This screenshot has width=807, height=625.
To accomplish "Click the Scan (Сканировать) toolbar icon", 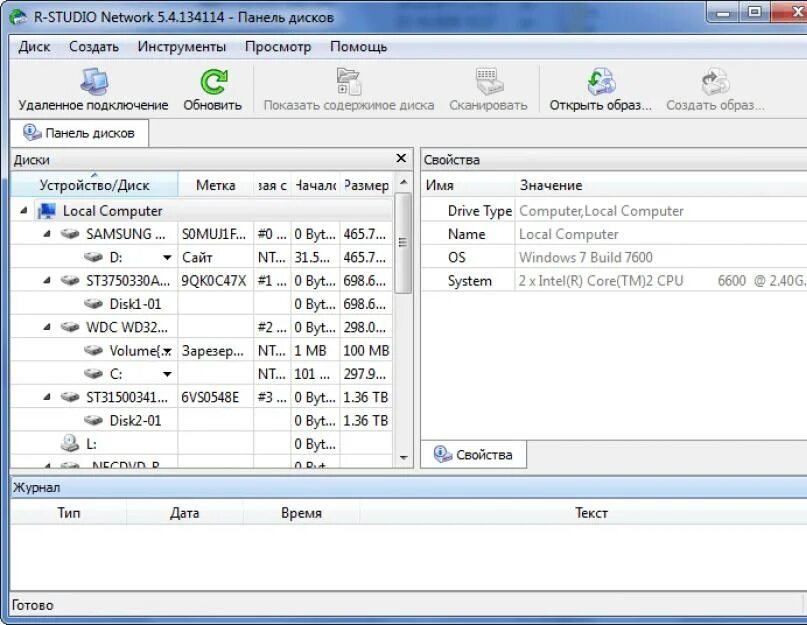I will pos(487,81).
